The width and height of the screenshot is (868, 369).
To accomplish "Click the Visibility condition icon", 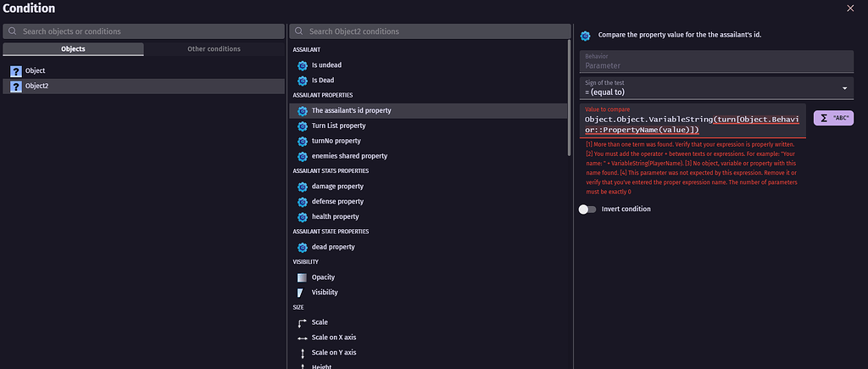I will 302,293.
